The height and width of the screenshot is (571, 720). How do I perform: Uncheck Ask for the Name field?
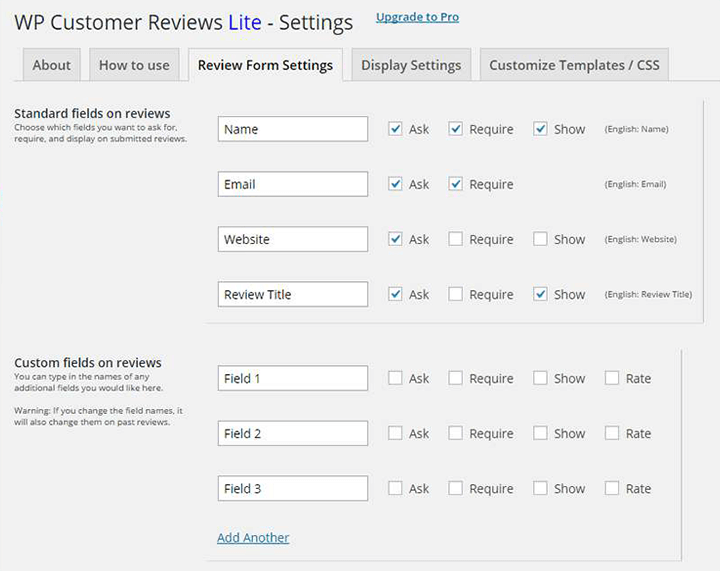(x=395, y=129)
